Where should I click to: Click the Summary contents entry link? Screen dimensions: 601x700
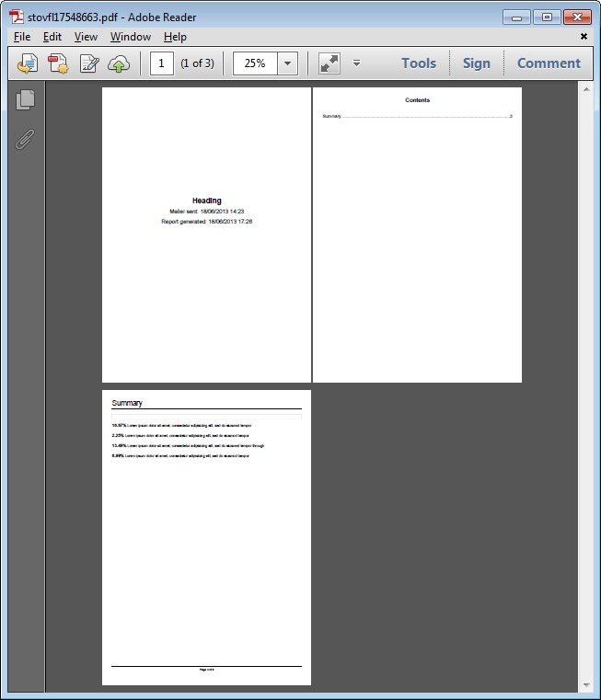pos(417,116)
